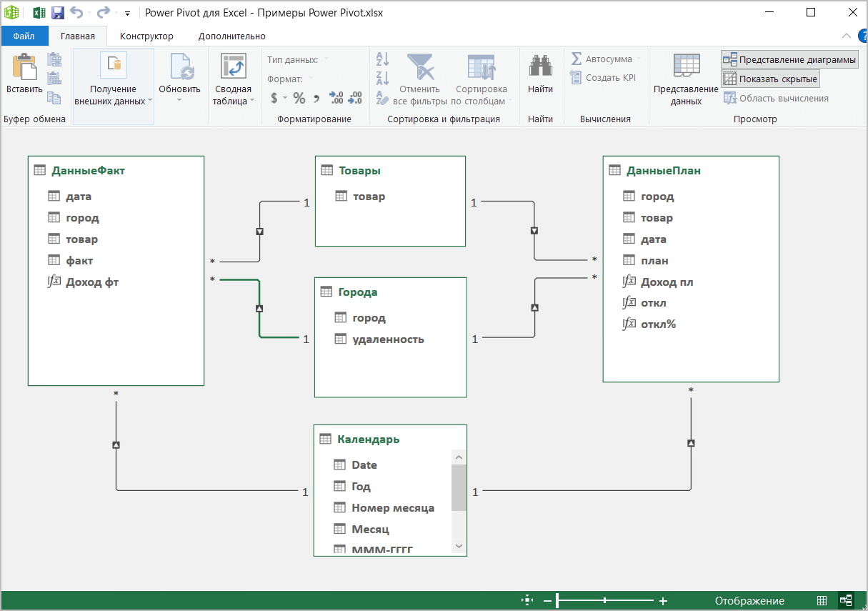Select the удаленность field in Города table
This screenshot has width=868, height=611.
(388, 339)
